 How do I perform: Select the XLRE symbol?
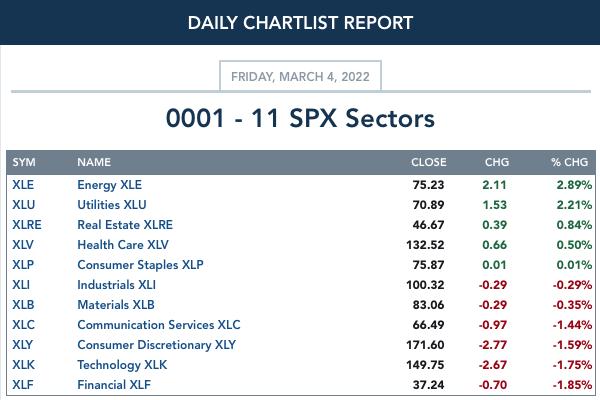click(x=27, y=225)
